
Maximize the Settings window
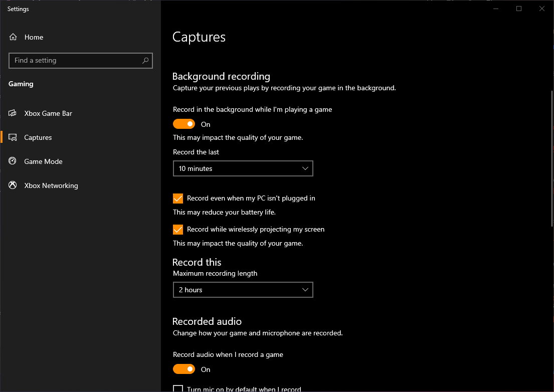pyautogui.click(x=519, y=9)
